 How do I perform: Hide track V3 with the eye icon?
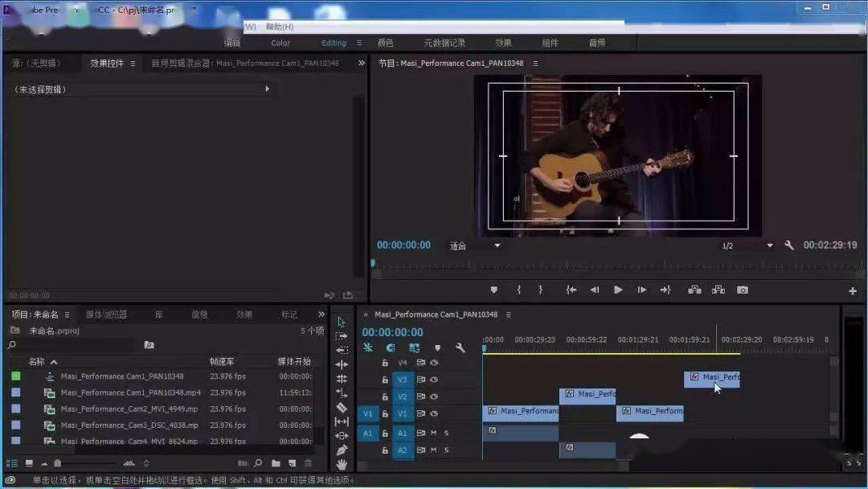click(x=434, y=380)
